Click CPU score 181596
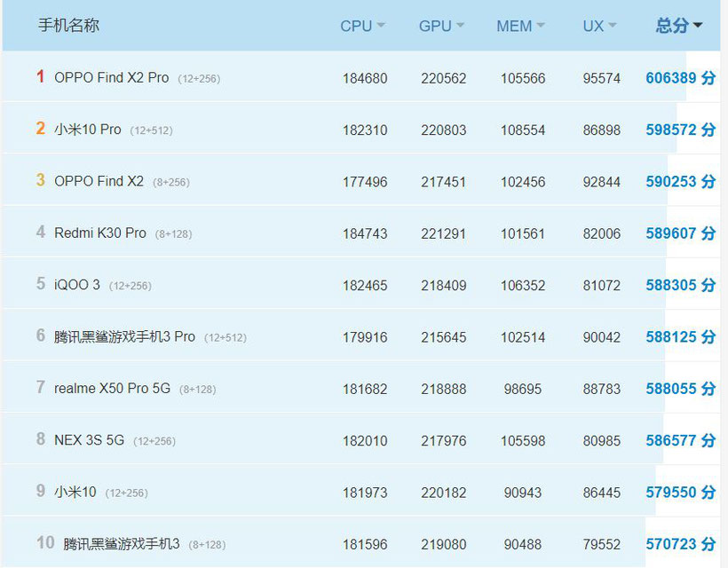The image size is (728, 568). [365, 544]
